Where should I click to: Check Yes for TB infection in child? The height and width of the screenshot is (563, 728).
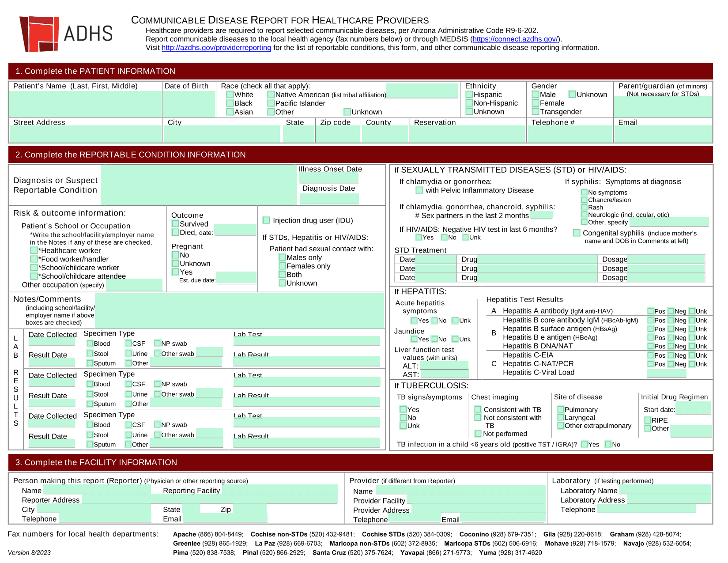[585, 444]
